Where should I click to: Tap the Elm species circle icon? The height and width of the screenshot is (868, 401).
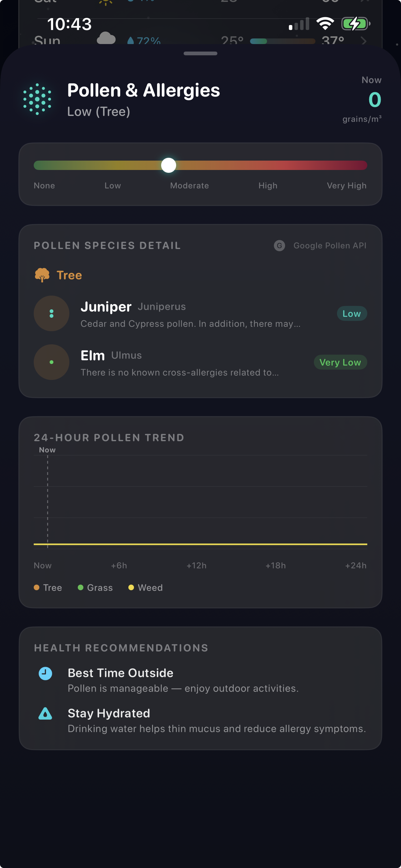click(x=52, y=362)
